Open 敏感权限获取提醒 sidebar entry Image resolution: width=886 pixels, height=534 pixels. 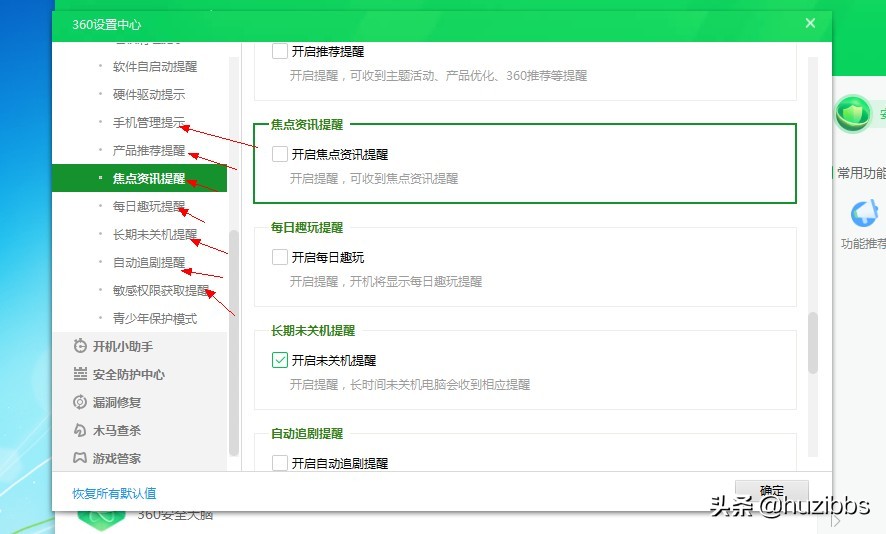coord(161,290)
